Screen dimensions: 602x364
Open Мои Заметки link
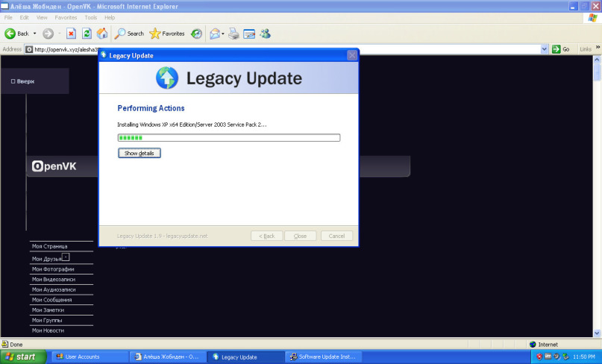pos(48,310)
